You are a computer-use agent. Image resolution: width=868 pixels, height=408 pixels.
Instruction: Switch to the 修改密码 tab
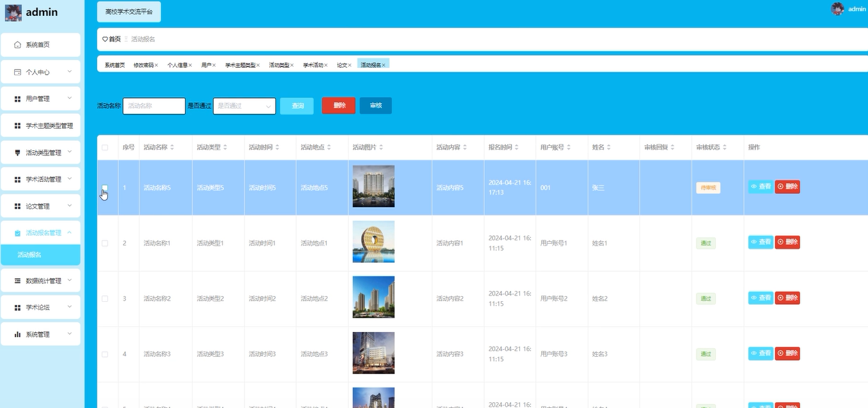tap(143, 65)
